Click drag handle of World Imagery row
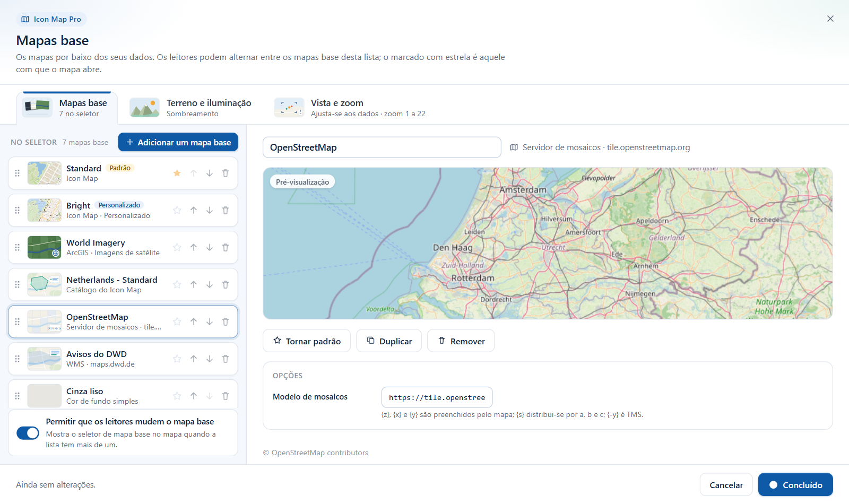 [17, 248]
